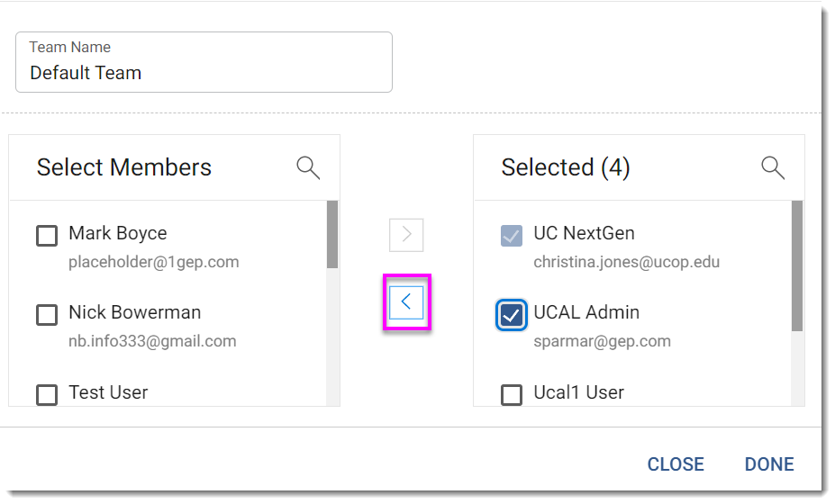Click the Mark Boyce name label
Screen dimensions: 835x504
118,233
